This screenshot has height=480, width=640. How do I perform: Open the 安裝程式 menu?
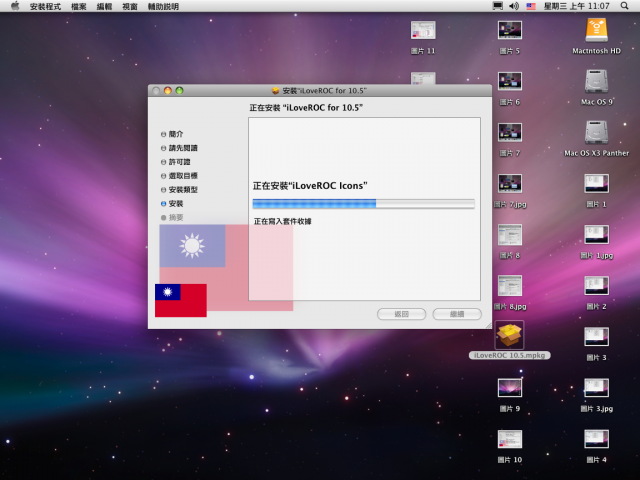(x=45, y=7)
